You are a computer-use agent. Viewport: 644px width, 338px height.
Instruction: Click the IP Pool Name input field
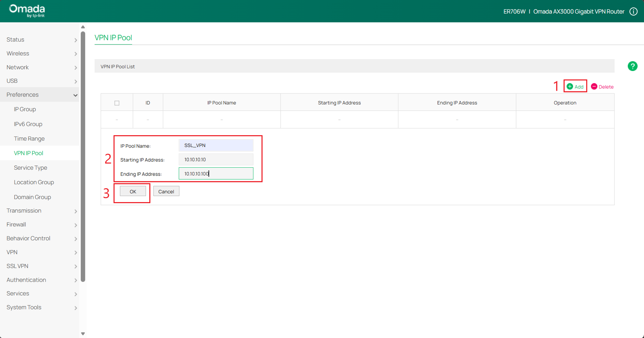[x=216, y=145]
